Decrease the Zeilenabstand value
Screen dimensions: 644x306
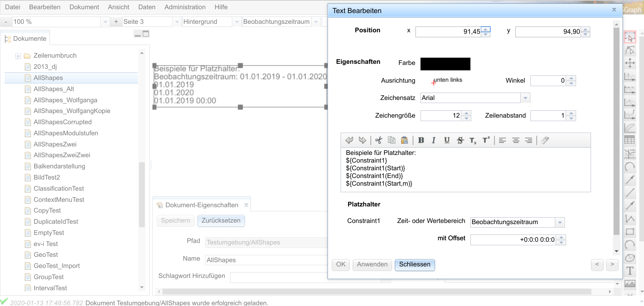571,118
